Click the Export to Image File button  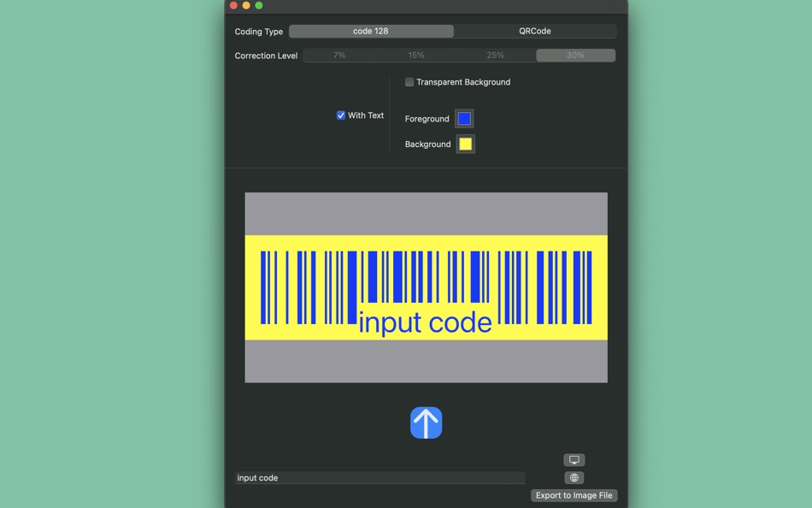(x=574, y=495)
